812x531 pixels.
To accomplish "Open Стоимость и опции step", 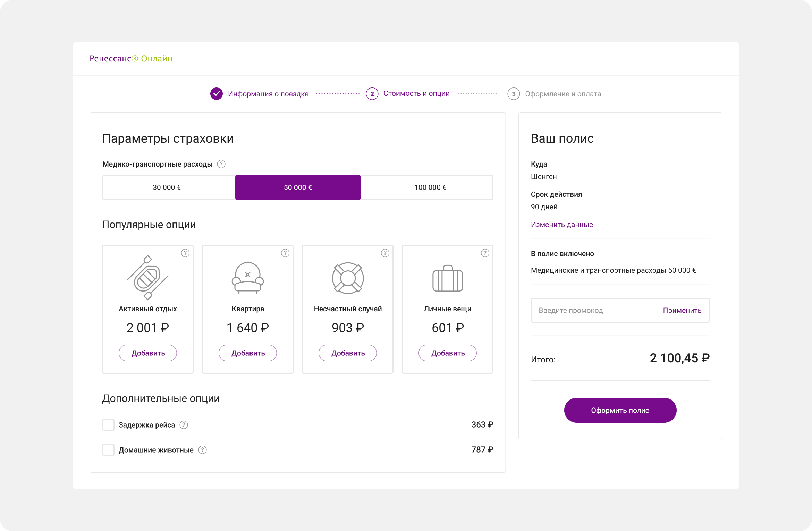I will tap(416, 94).
